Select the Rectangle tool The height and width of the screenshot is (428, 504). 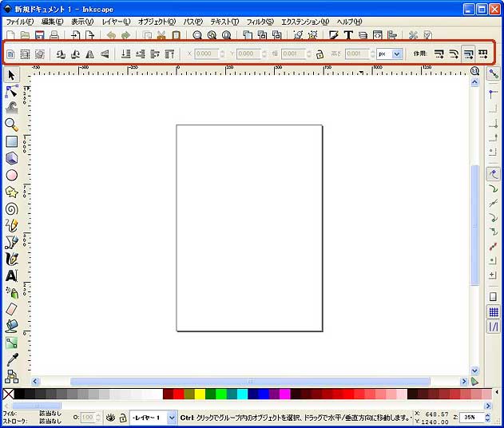click(x=11, y=141)
